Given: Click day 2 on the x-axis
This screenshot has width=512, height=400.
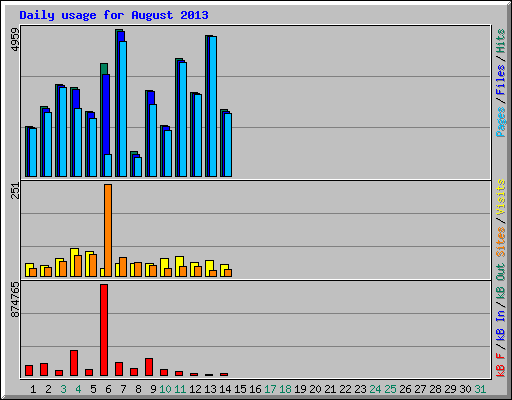Looking at the screenshot, I should 48,389.
